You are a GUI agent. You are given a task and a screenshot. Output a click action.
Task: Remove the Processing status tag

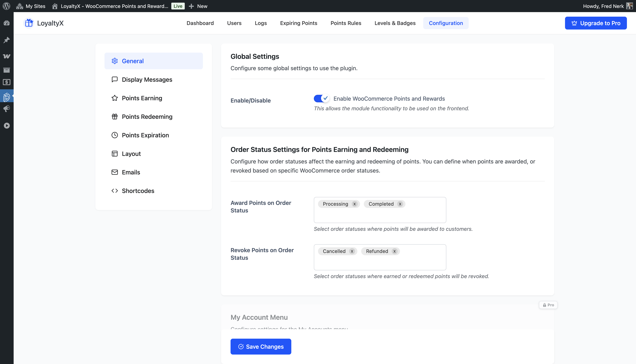pyautogui.click(x=354, y=204)
